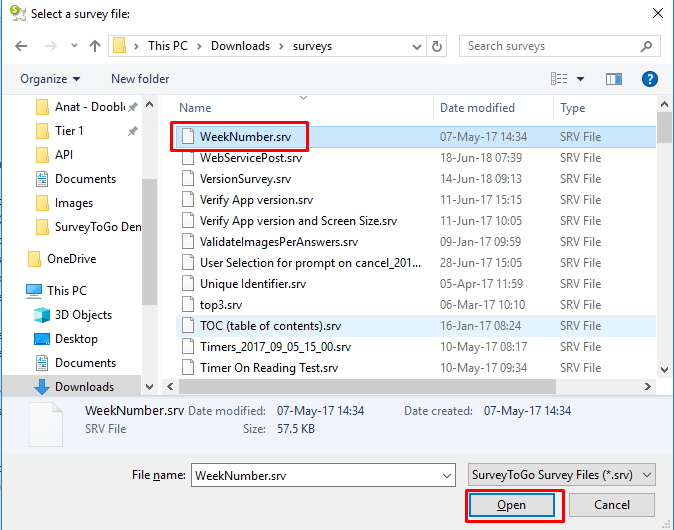
Task: Open the recent locations dropdown arrow
Action: [x=74, y=46]
